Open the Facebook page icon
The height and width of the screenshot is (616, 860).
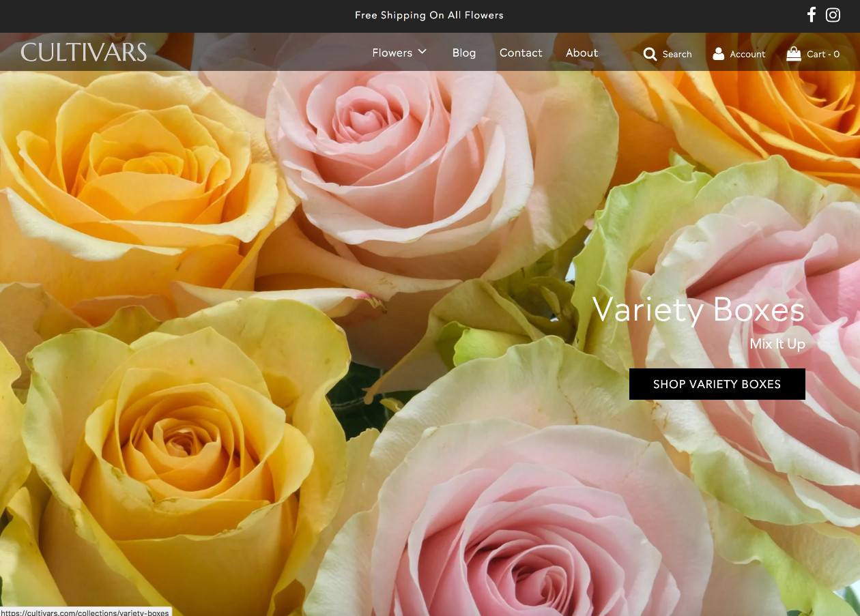(x=812, y=14)
